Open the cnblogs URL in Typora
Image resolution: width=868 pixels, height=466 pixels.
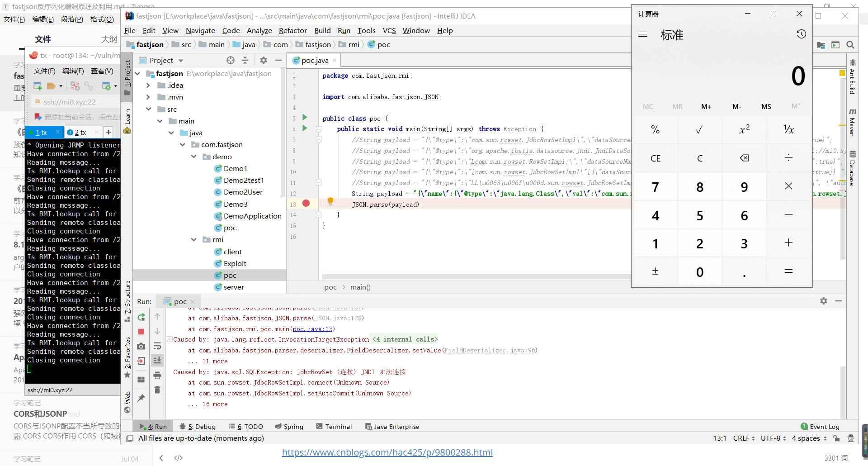[x=387, y=452]
